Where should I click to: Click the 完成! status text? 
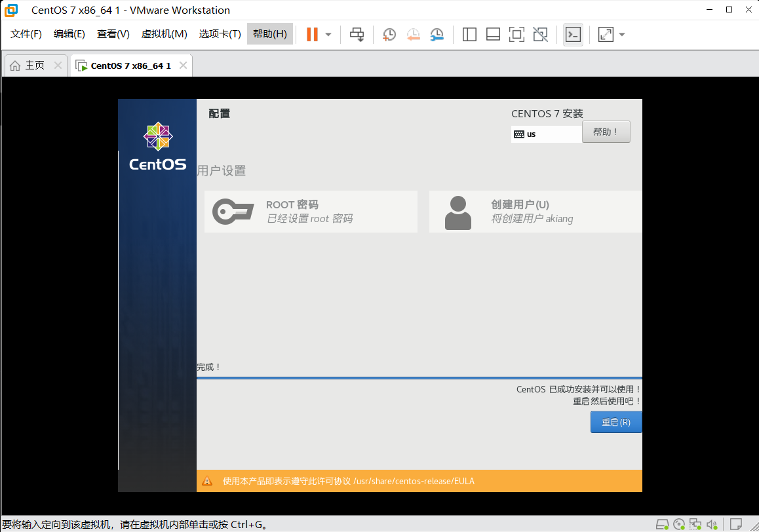coord(208,367)
